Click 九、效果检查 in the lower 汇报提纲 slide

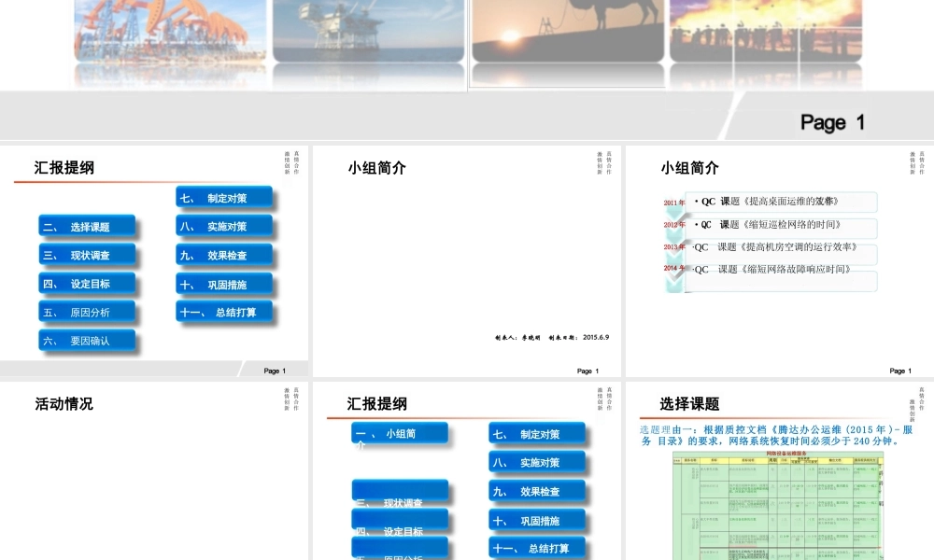pos(537,491)
